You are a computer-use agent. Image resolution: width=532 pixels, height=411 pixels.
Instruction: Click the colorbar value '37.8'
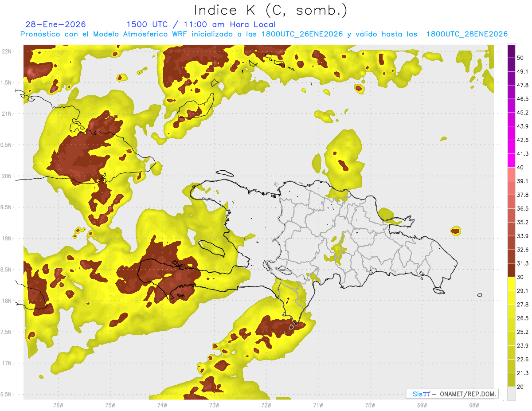[x=523, y=195]
